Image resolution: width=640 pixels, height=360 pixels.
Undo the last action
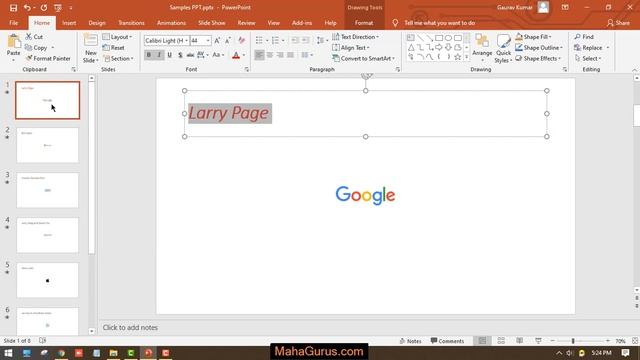(x=27, y=8)
